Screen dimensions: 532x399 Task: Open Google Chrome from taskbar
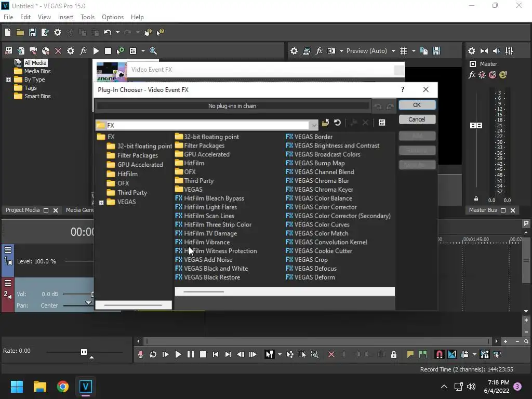point(62,387)
